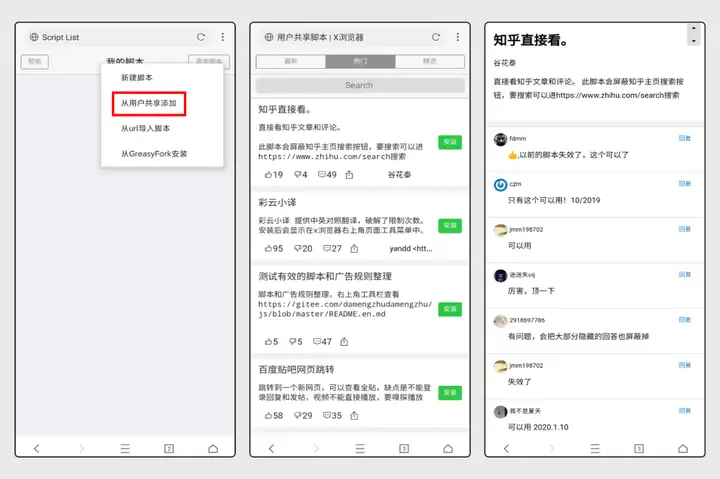Open comments of 知乎直接看 script (49)
Image resolution: width=720 pixels, height=479 pixels.
click(x=327, y=175)
